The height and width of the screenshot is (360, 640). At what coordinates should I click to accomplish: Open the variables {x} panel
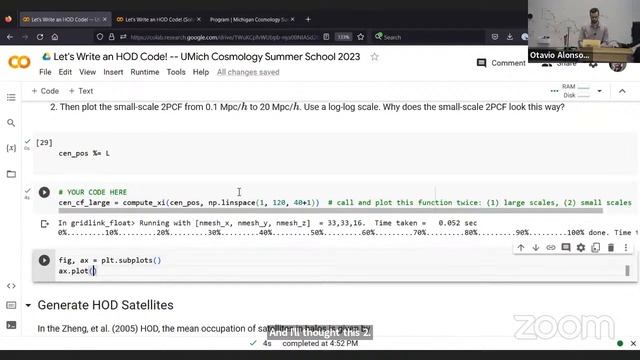tap(11, 148)
